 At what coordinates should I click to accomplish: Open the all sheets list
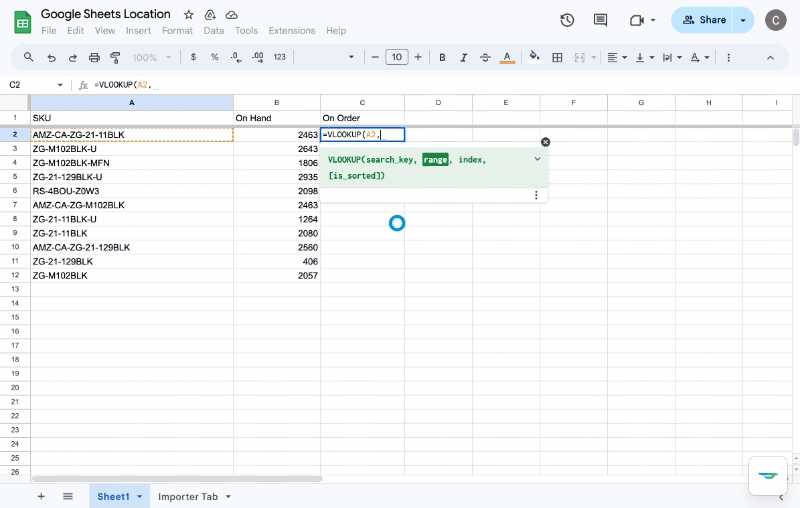point(68,496)
